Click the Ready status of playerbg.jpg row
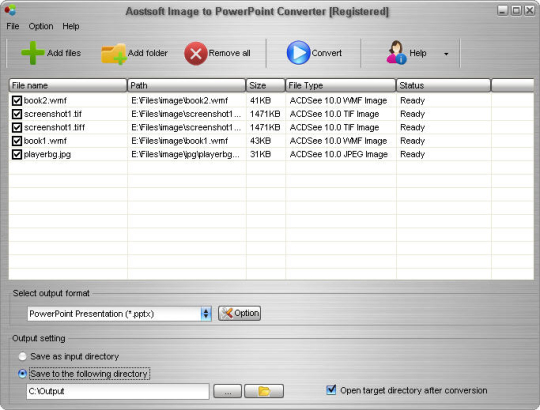The height and width of the screenshot is (410, 540). click(412, 155)
